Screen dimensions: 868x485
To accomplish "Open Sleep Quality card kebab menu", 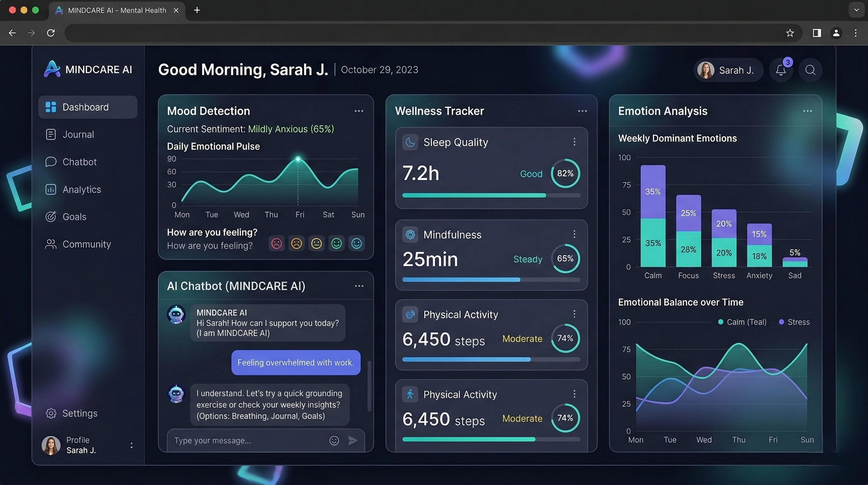I will click(574, 142).
